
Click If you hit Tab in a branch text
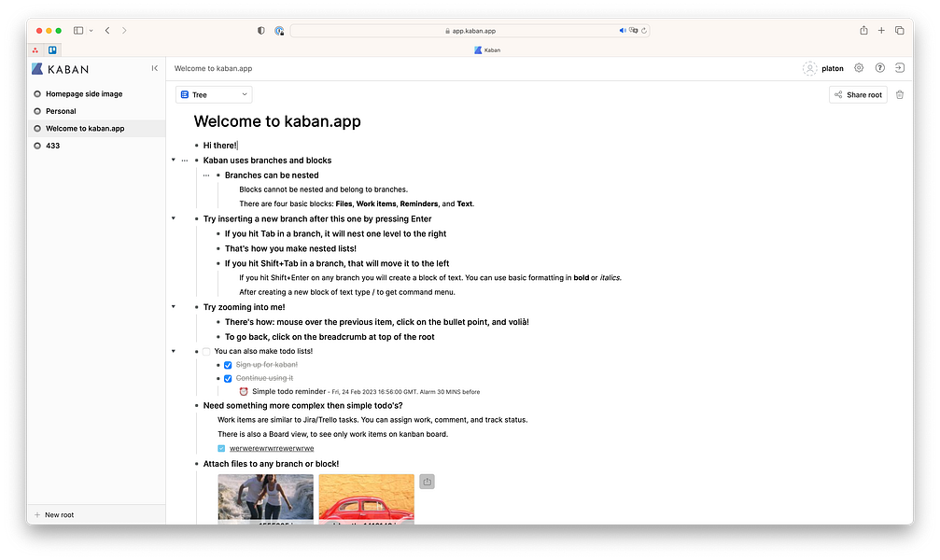click(335, 234)
